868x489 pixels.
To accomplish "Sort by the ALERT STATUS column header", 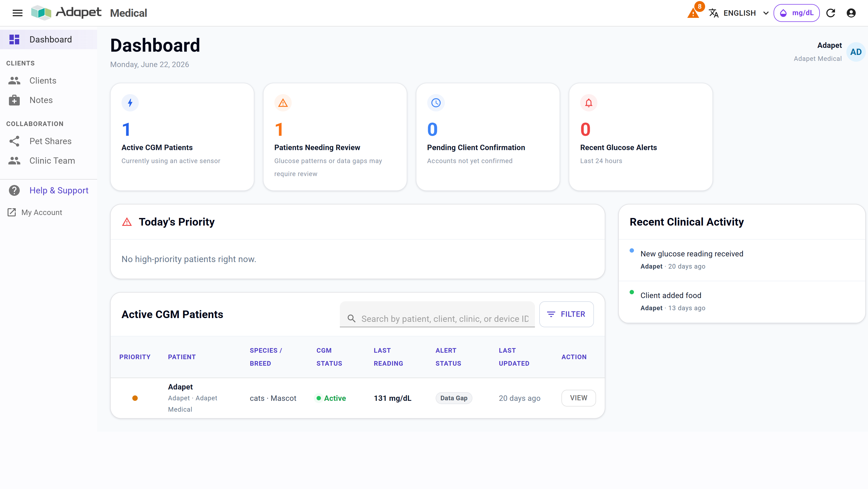I will click(448, 357).
